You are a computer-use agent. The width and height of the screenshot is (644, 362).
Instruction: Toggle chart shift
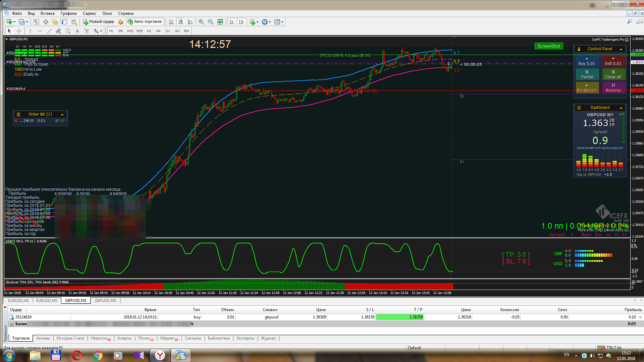(x=241, y=22)
